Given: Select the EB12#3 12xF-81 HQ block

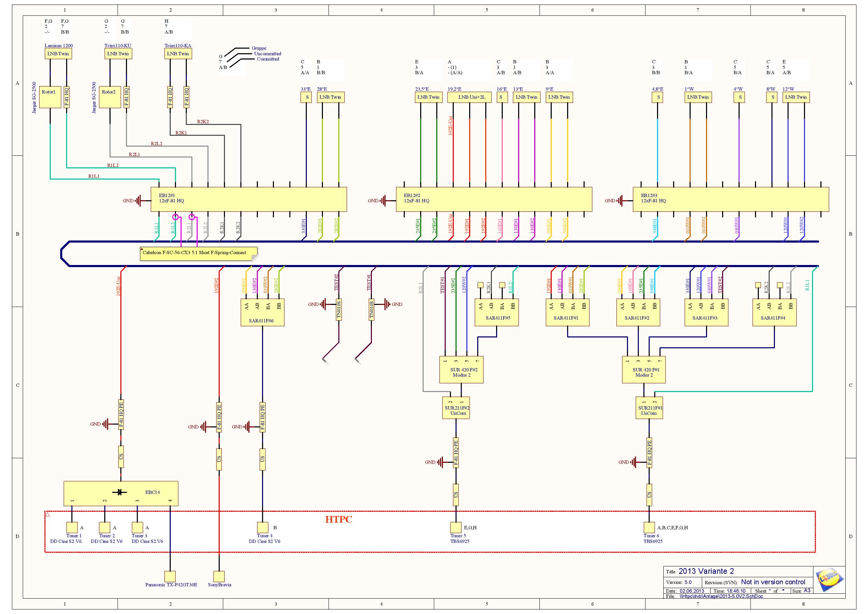Looking at the screenshot, I should tap(731, 200).
